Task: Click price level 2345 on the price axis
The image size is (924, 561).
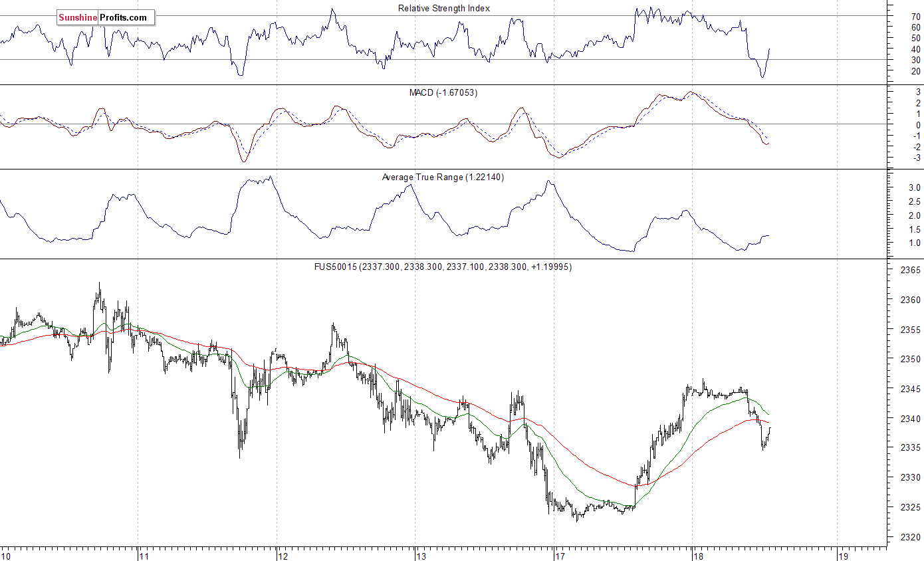Action: [910, 389]
